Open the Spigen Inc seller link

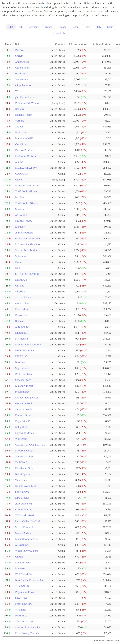coord(21,256)
